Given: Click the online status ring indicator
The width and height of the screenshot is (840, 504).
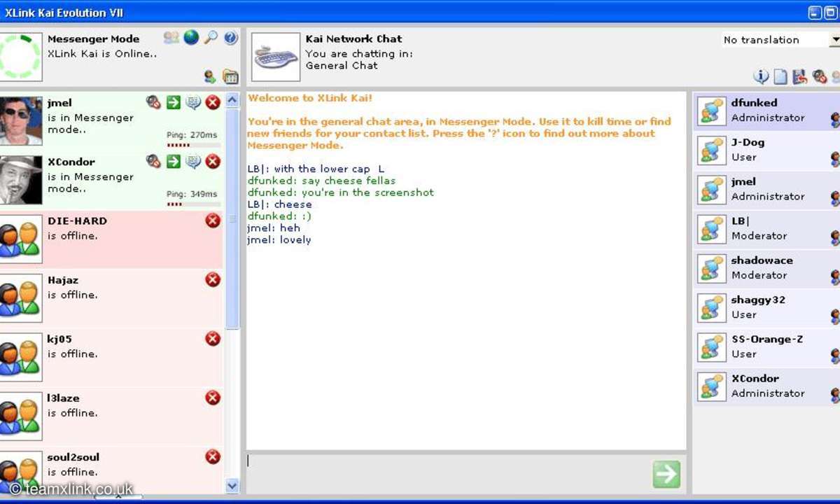Looking at the screenshot, I should (20, 57).
